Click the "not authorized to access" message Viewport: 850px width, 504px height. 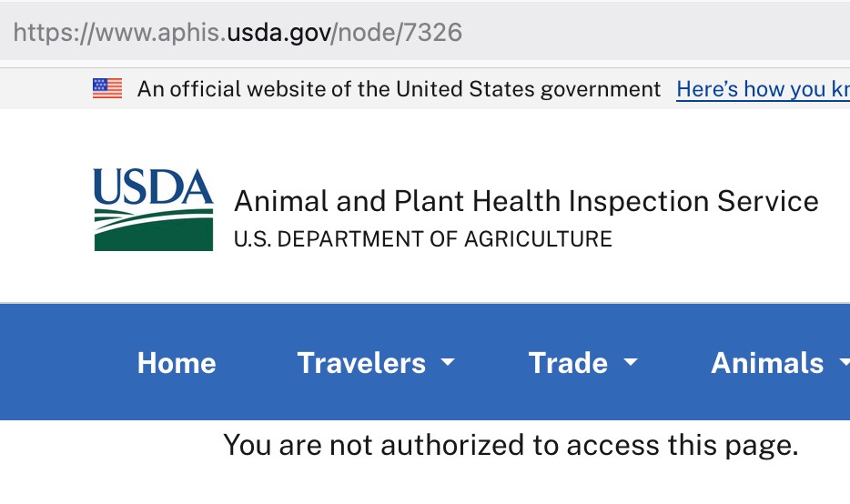511,446
